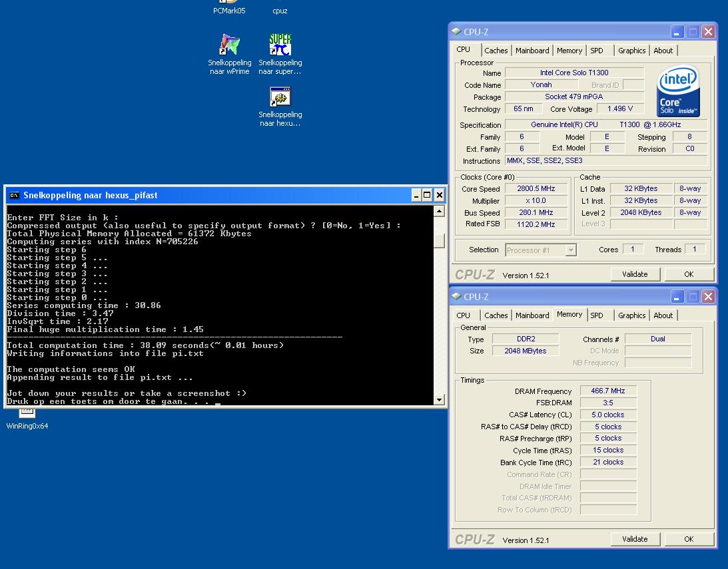Open the cpuz desktop icon
The image size is (728, 569).
(280, 7)
